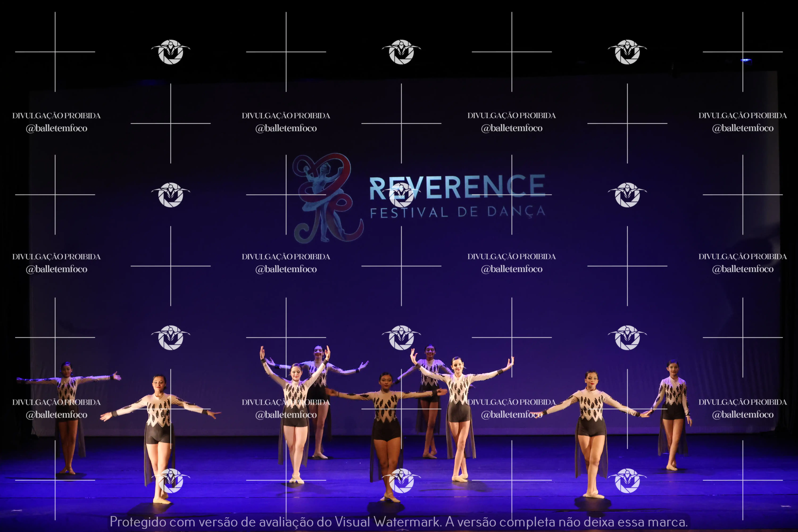Click the watermark logo at the top left
Image resolution: width=798 pixels, height=532 pixels.
[171, 52]
